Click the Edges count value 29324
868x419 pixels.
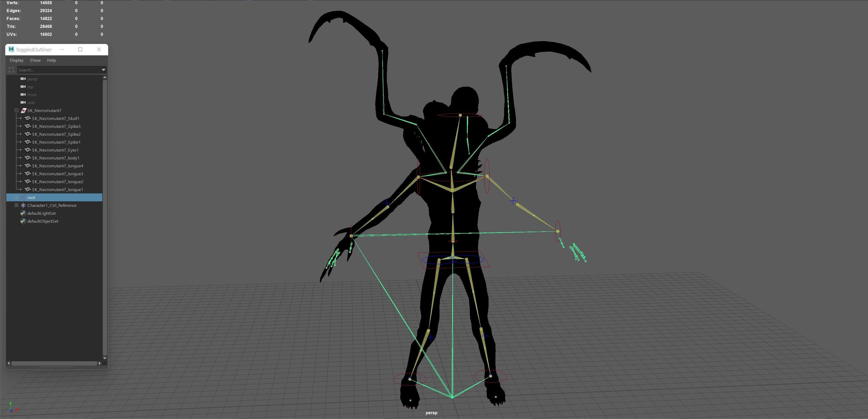coord(46,11)
